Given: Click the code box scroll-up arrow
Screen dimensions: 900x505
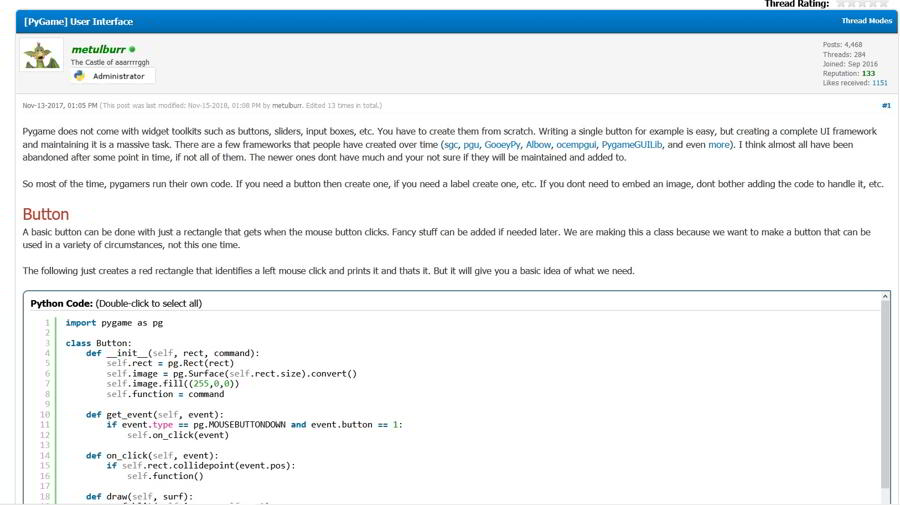Looking at the screenshot, I should (885, 297).
